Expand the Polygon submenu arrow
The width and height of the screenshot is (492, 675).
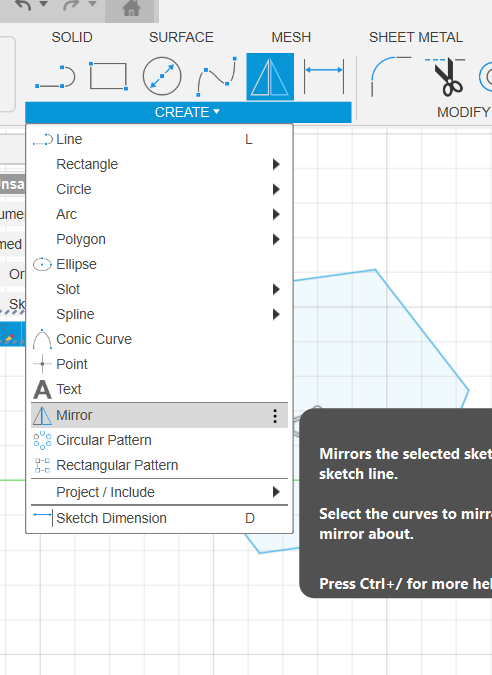click(276, 239)
